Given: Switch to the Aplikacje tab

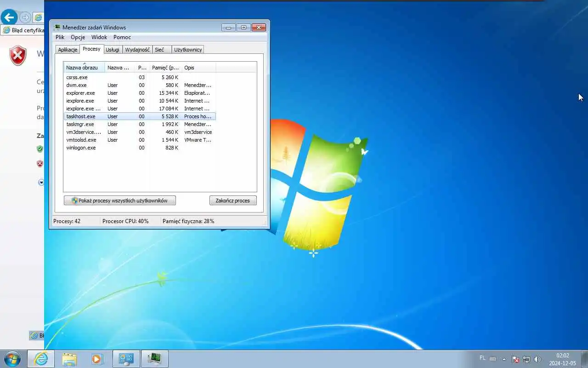Looking at the screenshot, I should 68,50.
